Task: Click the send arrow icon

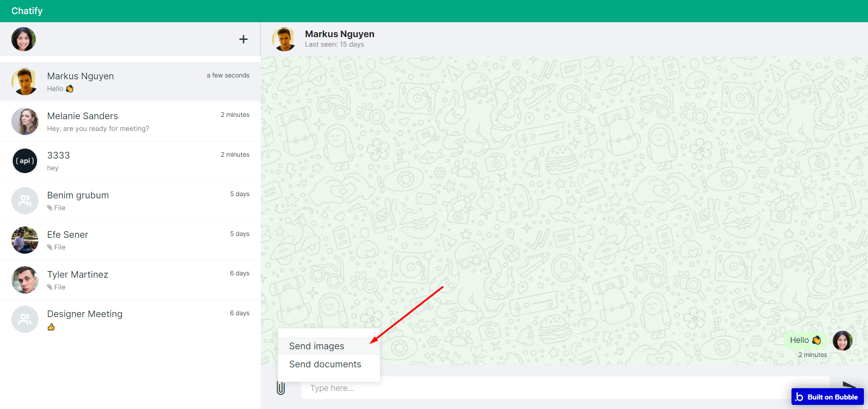Action: pos(849,386)
